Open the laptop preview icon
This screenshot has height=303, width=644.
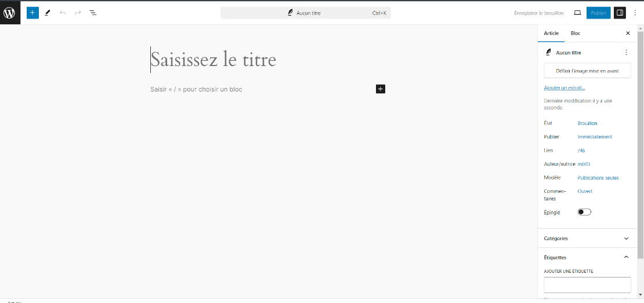577,13
